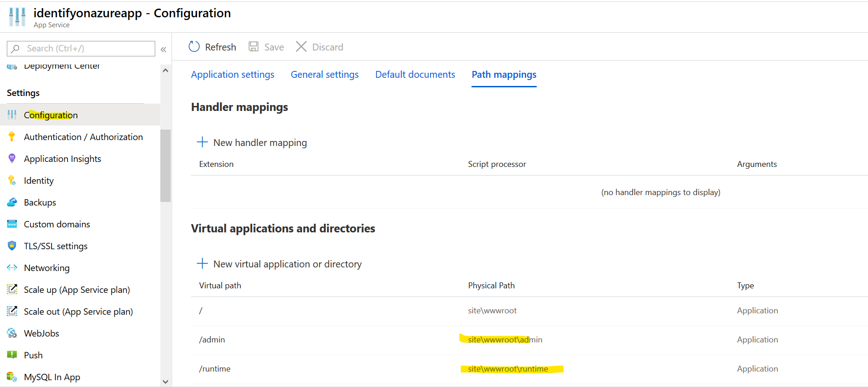Image resolution: width=868 pixels, height=387 pixels.
Task: Select the /admin virtual path row
Action: (529, 340)
